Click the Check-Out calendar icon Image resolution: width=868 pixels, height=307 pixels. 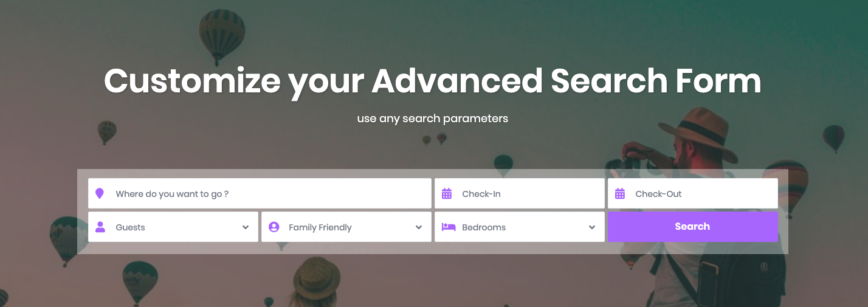[620, 194]
